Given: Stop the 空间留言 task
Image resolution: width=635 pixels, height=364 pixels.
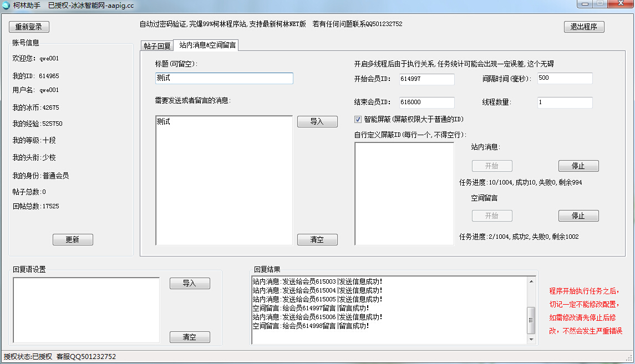Looking at the screenshot, I should click(x=578, y=216).
